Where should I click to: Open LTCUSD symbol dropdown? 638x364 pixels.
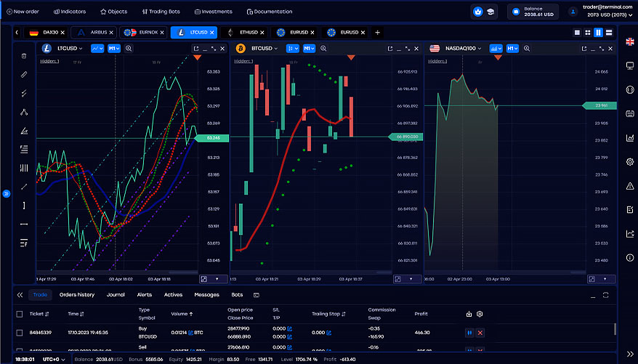click(x=70, y=48)
